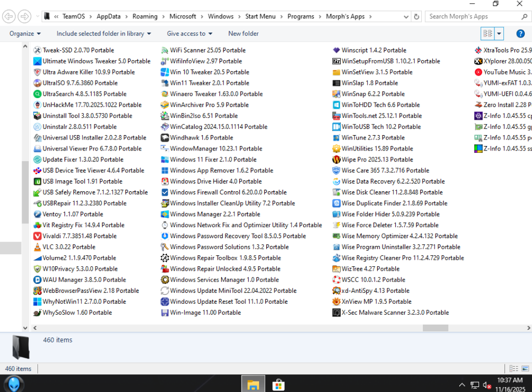Select the WAU Manager 3.8.5.0 Portable icon
Screen dimensions: 532x392
click(x=37, y=280)
